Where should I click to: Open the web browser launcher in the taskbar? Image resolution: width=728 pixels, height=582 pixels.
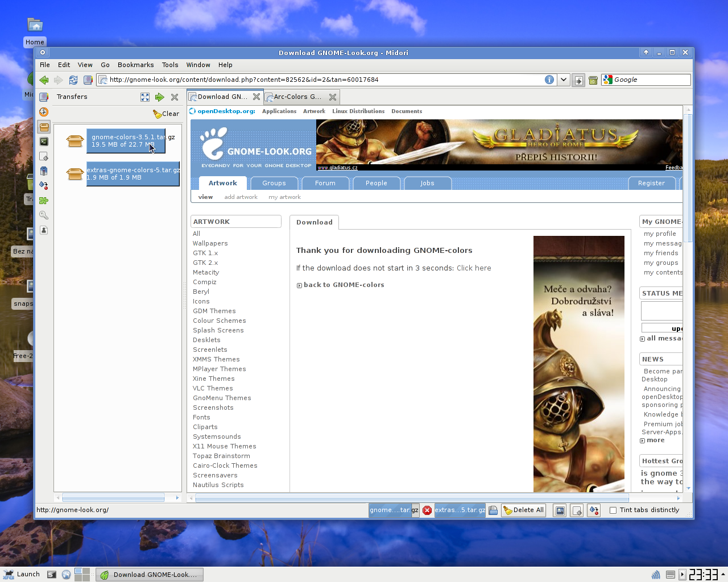point(67,575)
